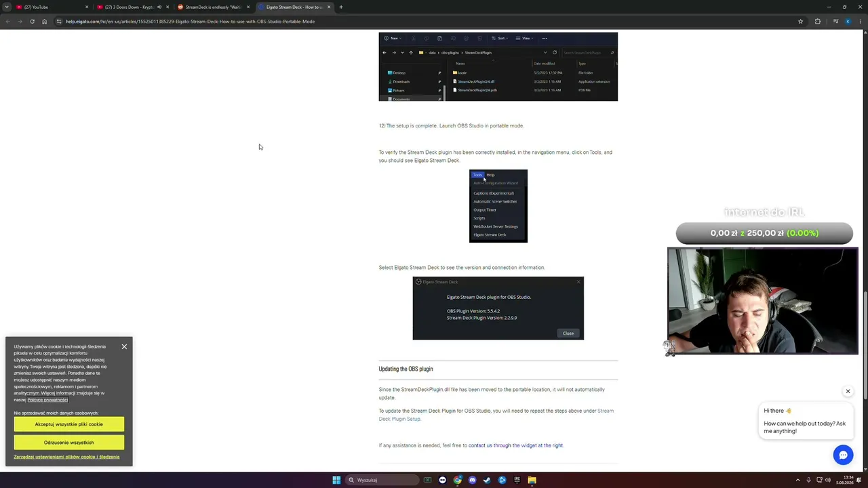Go back to the previous page

(7, 21)
